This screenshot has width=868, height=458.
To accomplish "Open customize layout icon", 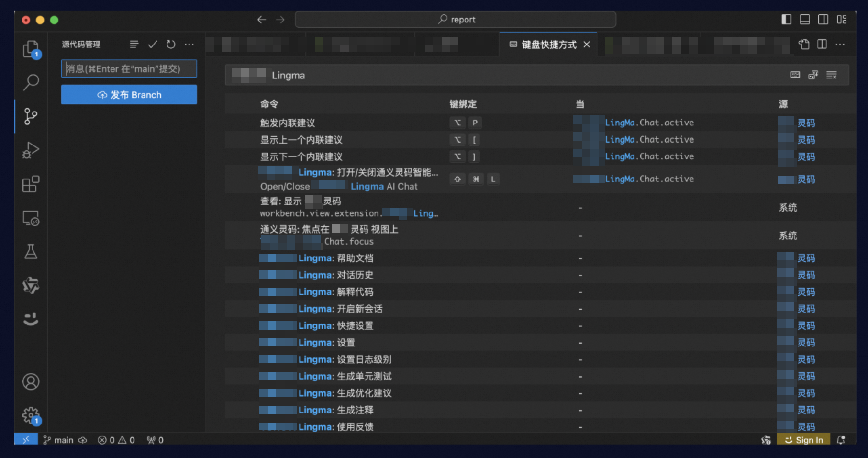I will (x=842, y=19).
